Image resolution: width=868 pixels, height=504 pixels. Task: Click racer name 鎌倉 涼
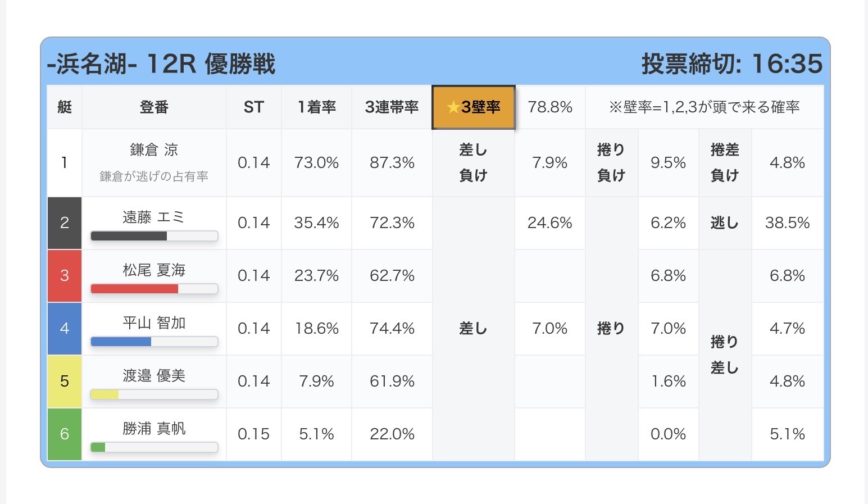click(x=154, y=150)
